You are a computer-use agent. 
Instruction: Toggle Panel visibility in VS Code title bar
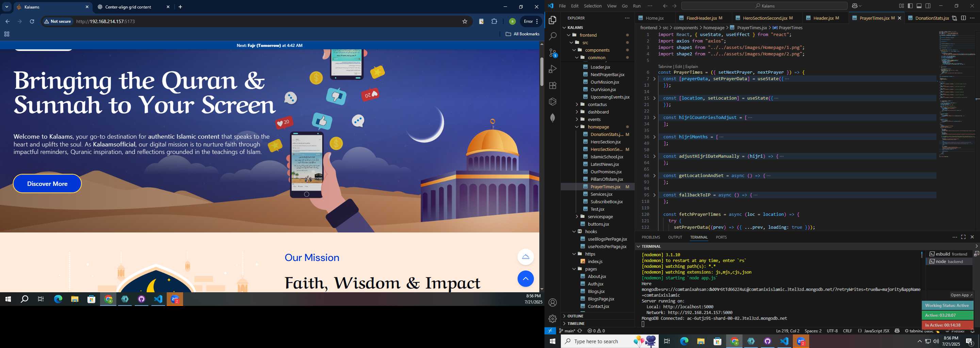(919, 6)
